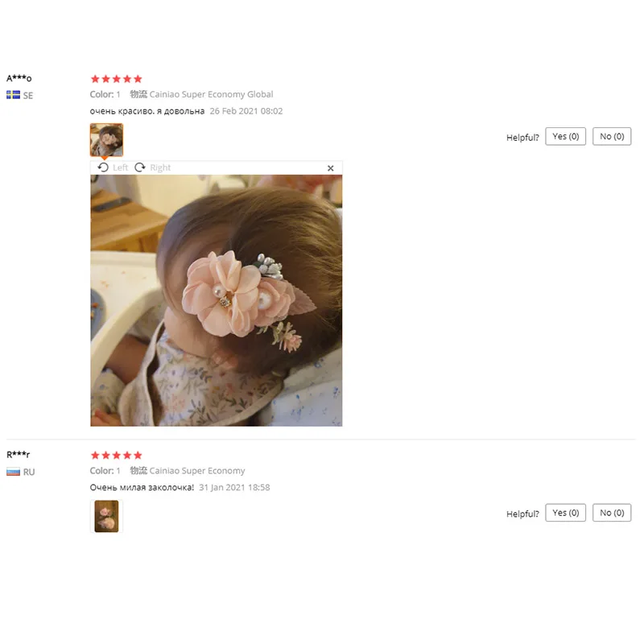Click the Russia flag icon
This screenshot has width=644, height=644.
point(13,472)
